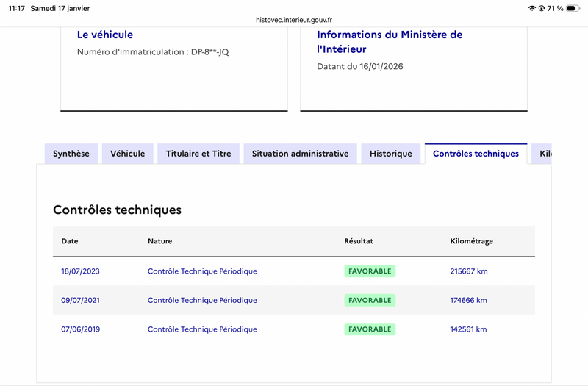
Task: Open the Situation administrative tab
Action: (x=300, y=154)
